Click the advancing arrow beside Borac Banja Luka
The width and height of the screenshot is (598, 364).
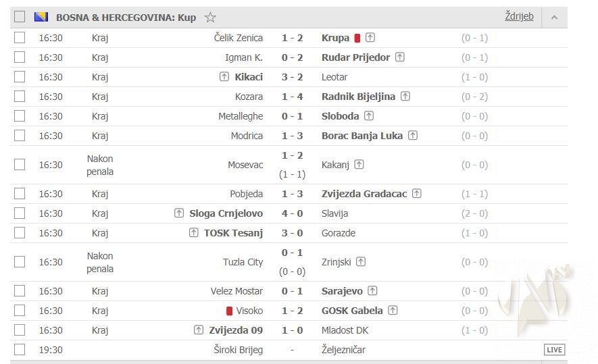(x=413, y=136)
